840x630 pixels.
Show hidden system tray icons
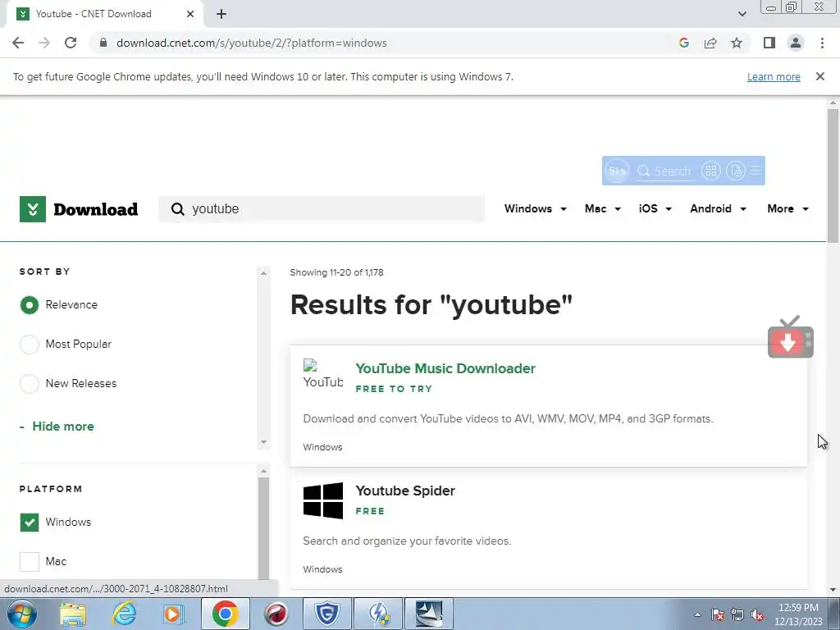click(x=697, y=614)
